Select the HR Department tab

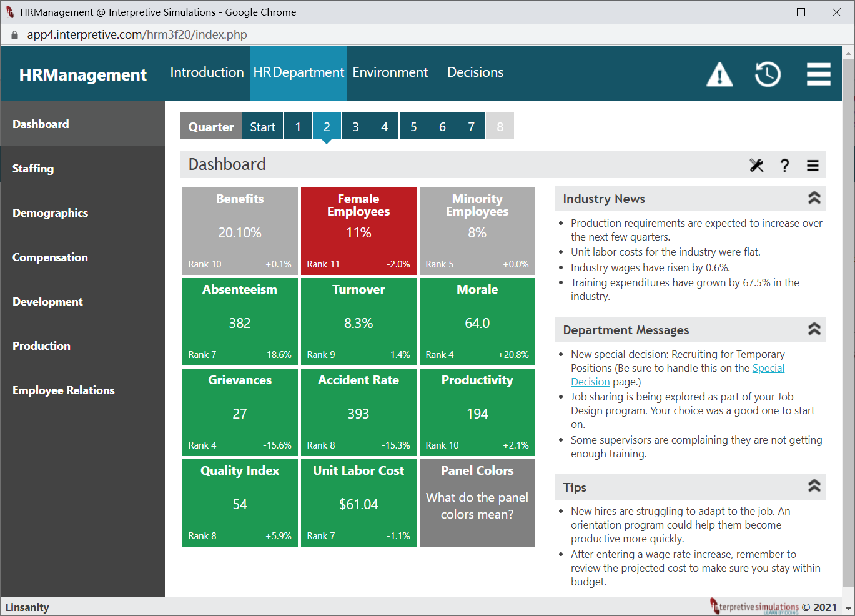coord(299,72)
